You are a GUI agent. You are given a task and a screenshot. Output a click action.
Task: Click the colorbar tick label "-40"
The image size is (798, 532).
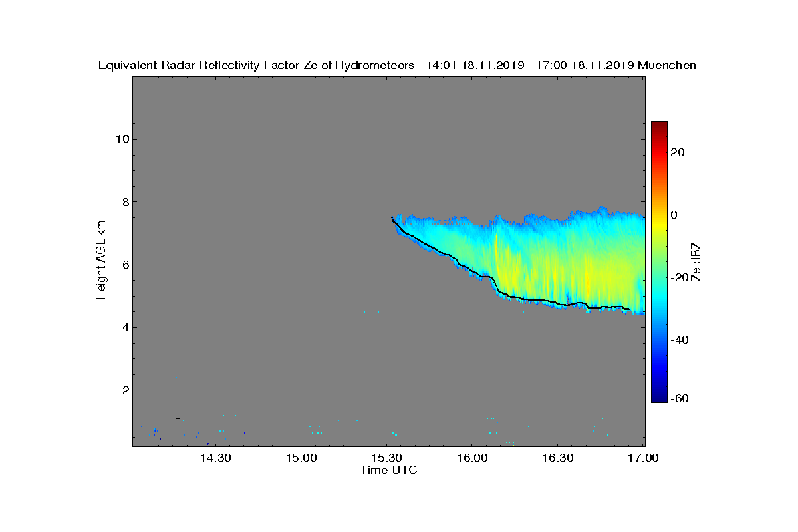point(680,340)
